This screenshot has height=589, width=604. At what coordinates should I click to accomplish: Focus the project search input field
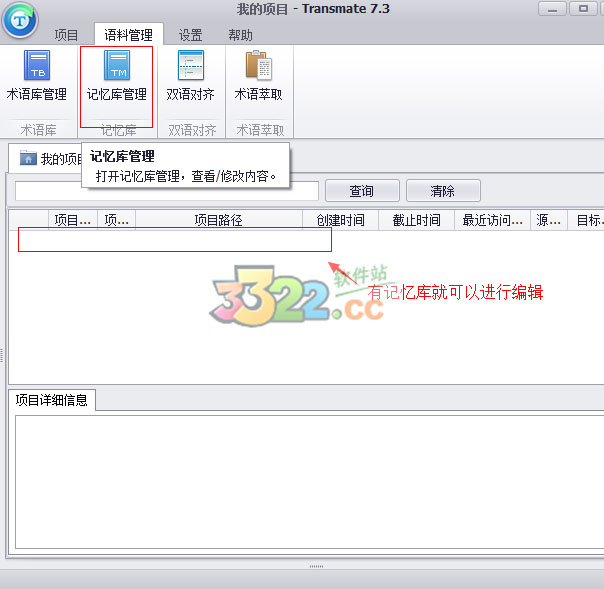167,191
